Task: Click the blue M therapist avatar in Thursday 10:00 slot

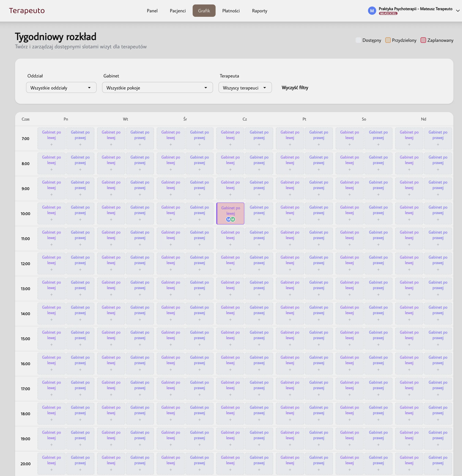Action: [228, 219]
